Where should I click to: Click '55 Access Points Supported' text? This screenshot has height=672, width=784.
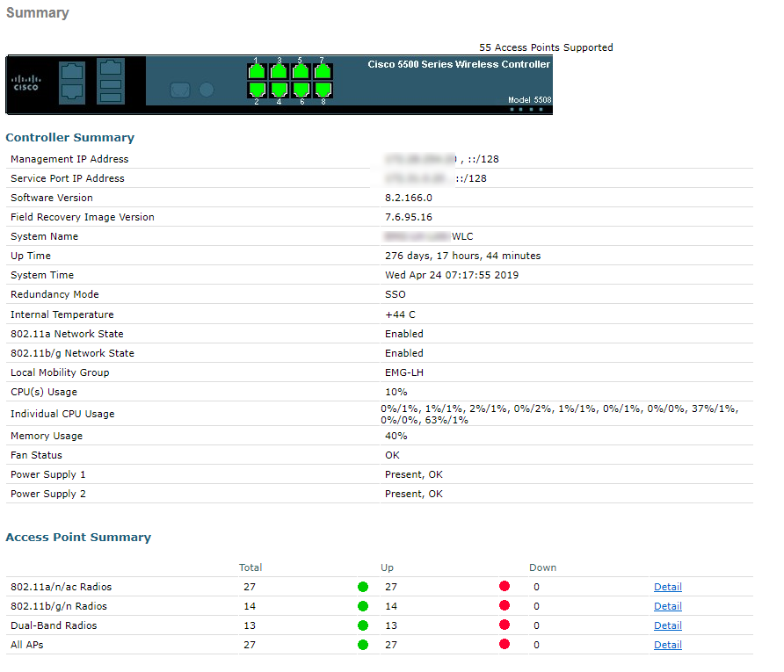(546, 47)
